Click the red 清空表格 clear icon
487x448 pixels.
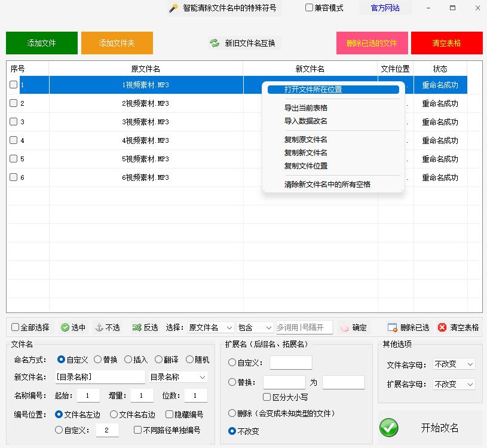pos(441,327)
